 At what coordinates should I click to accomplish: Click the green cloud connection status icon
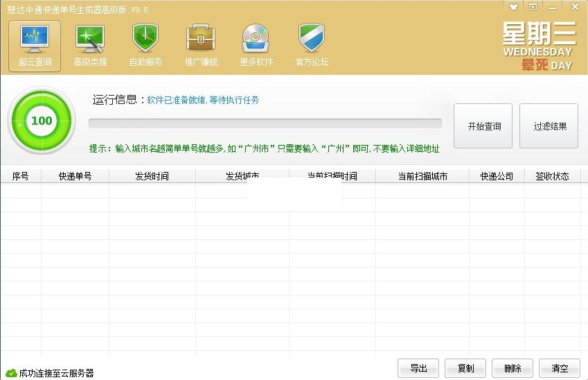11,373
